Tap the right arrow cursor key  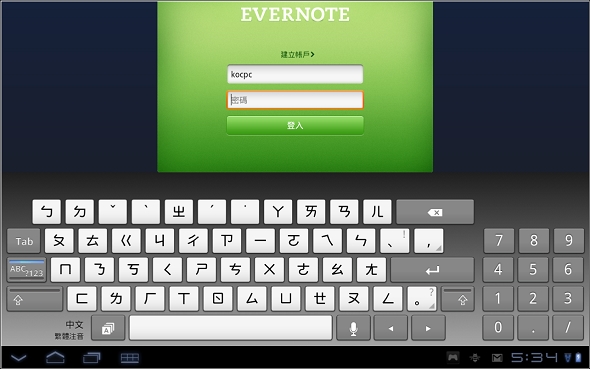(x=428, y=328)
